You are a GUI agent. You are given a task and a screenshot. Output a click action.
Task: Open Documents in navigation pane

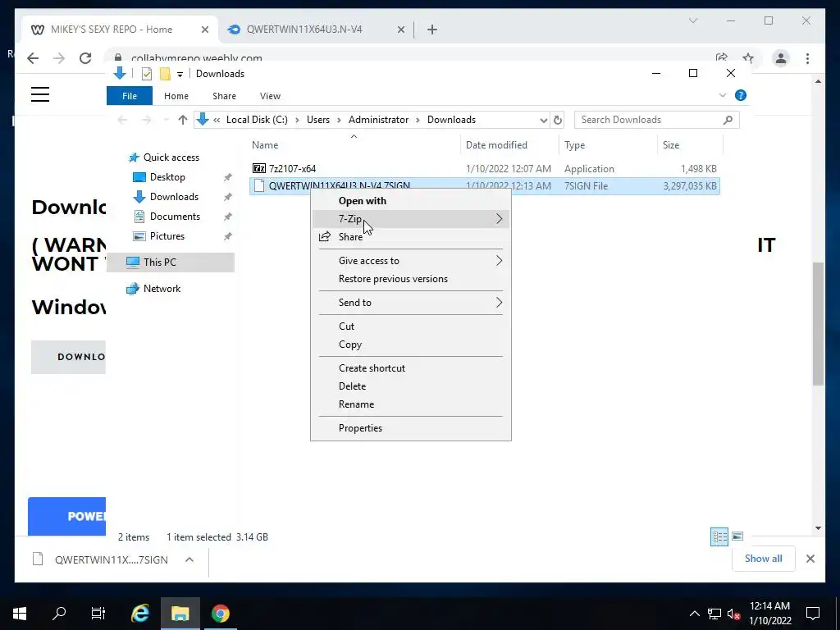coord(175,217)
